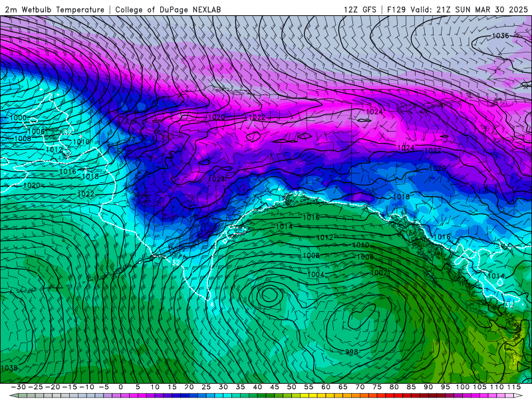Click the "12Z GFS" model run label
The width and height of the screenshot is (532, 399).
click(x=360, y=9)
